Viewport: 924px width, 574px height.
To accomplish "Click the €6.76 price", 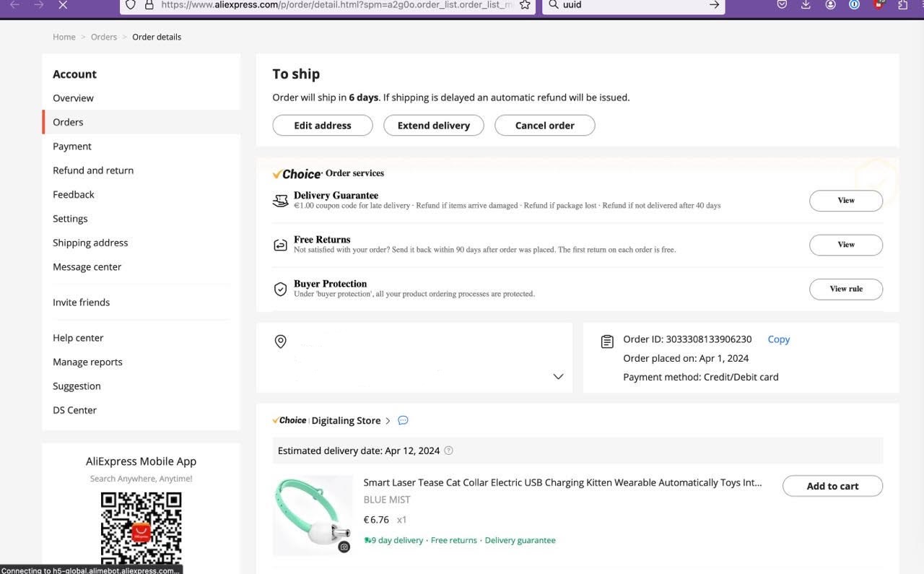I will tap(376, 520).
